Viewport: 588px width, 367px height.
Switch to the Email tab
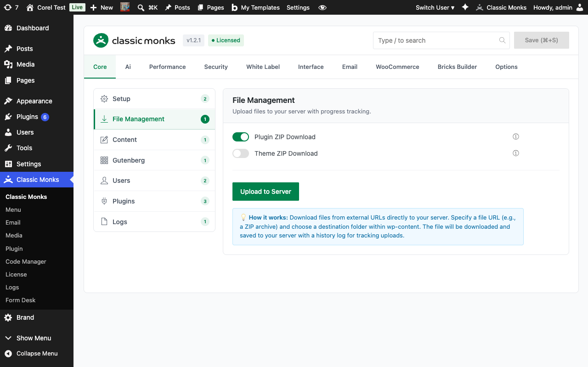pos(350,67)
